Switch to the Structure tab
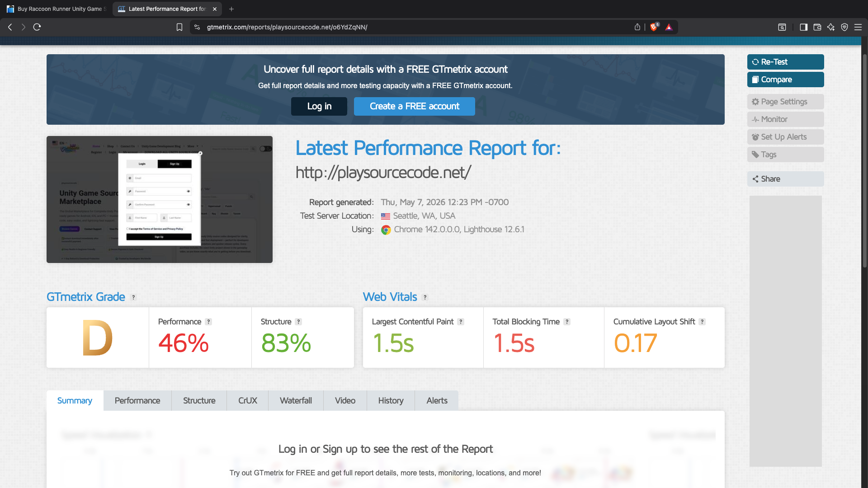The width and height of the screenshot is (868, 488). (x=199, y=401)
